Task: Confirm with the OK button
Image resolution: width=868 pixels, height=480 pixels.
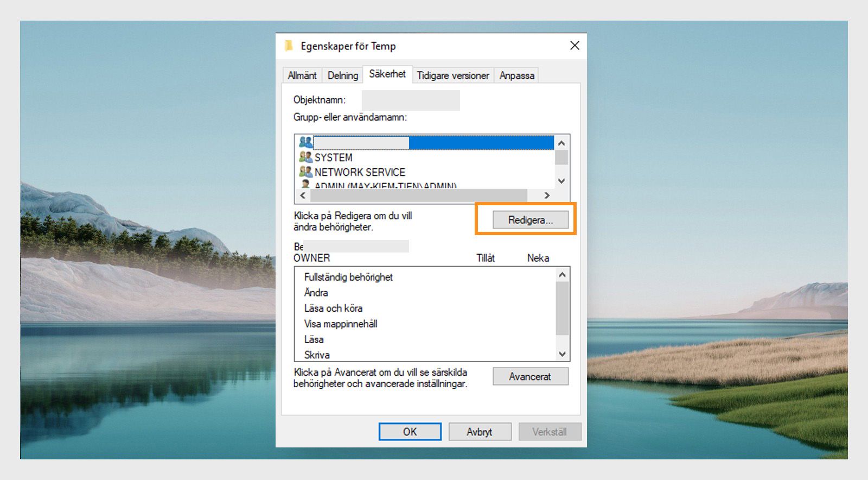Action: (x=410, y=432)
